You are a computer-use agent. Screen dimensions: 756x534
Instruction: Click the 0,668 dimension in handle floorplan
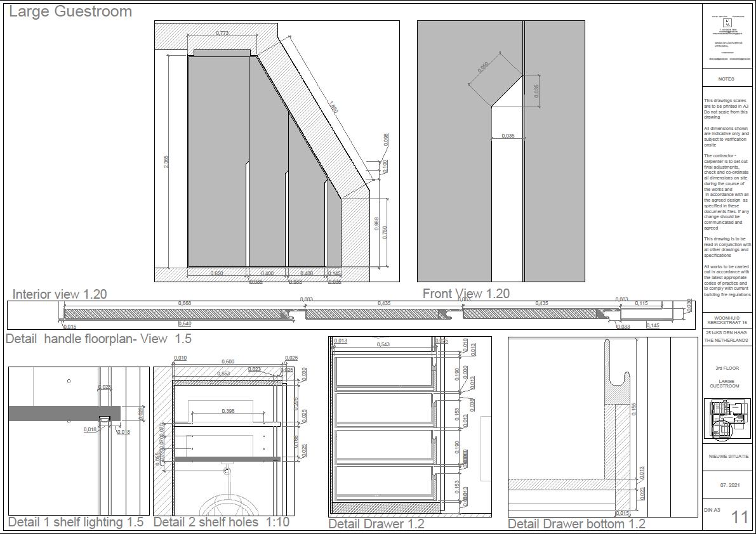[x=185, y=303]
